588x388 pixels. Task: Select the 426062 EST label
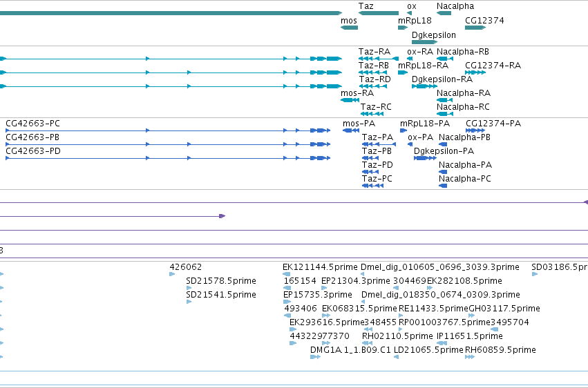point(186,267)
